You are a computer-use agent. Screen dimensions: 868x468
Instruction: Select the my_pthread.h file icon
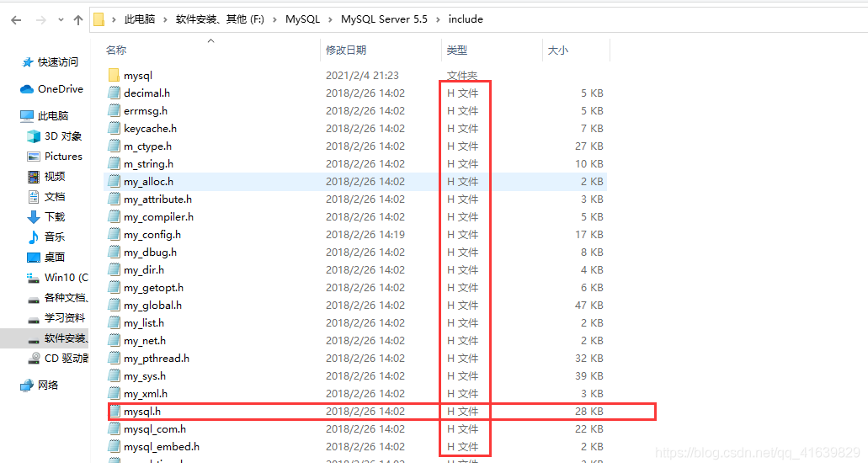coord(114,359)
